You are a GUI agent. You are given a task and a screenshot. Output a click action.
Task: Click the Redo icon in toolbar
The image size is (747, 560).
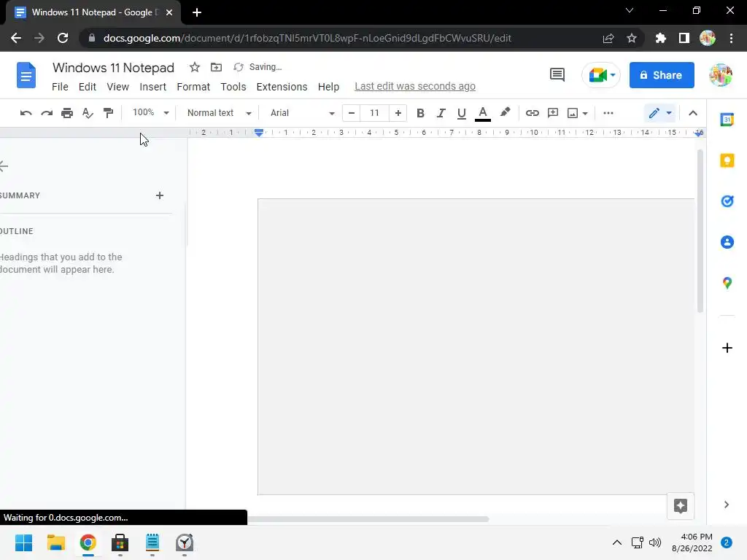point(47,113)
